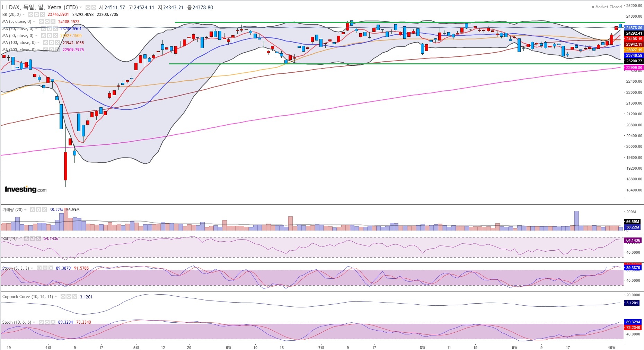Remove the MA (50, close, 0) indicator
Image resolution: width=644 pixels, height=350 pixels.
click(55, 36)
